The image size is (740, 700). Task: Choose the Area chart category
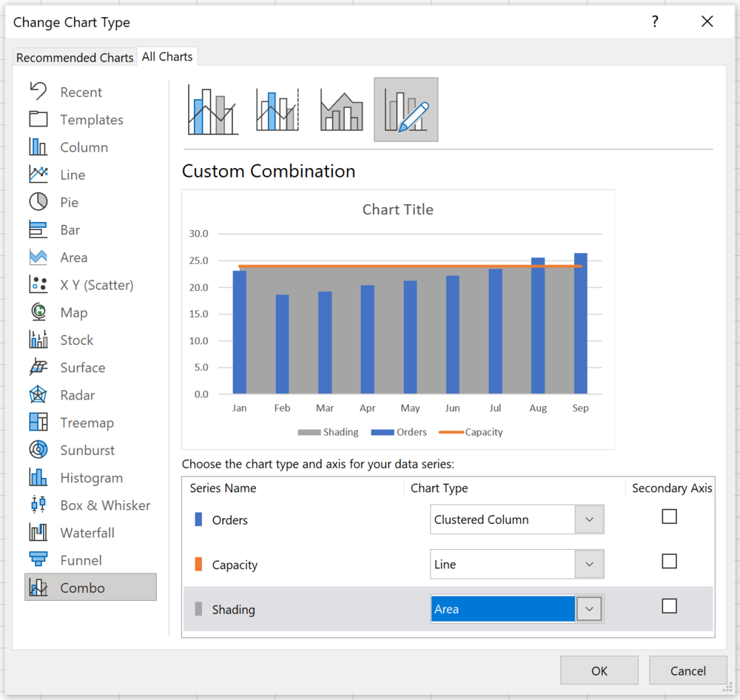pos(74,257)
